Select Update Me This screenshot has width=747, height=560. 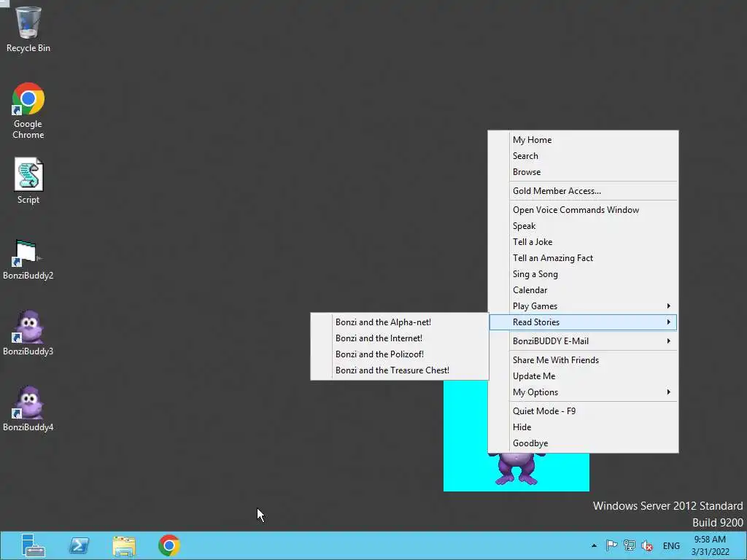pyautogui.click(x=583, y=376)
